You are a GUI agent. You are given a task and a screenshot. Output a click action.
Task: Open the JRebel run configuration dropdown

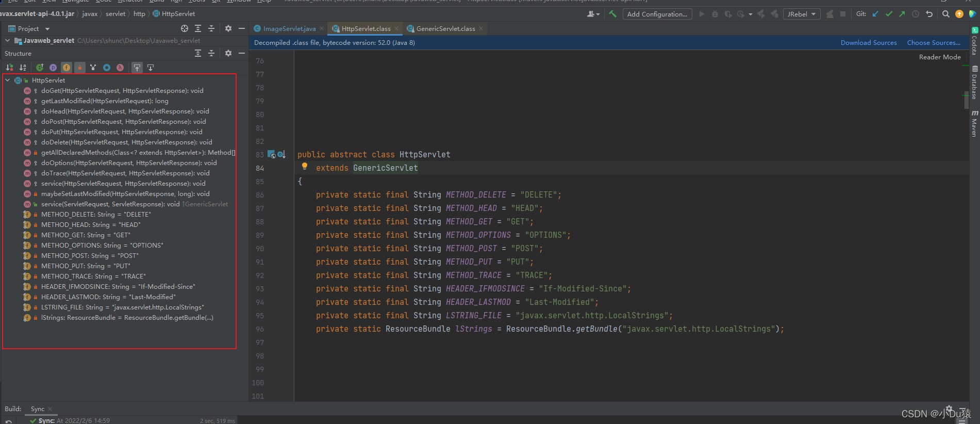(802, 14)
